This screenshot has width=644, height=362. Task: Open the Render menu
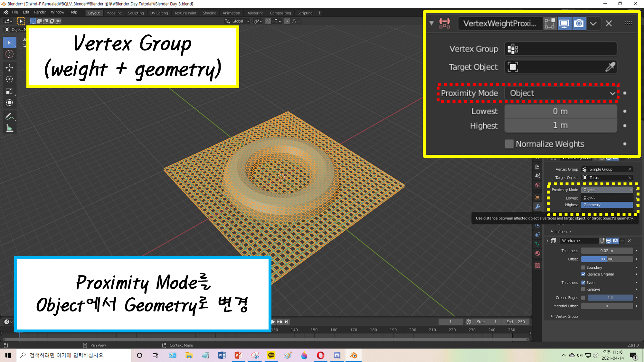click(x=40, y=12)
